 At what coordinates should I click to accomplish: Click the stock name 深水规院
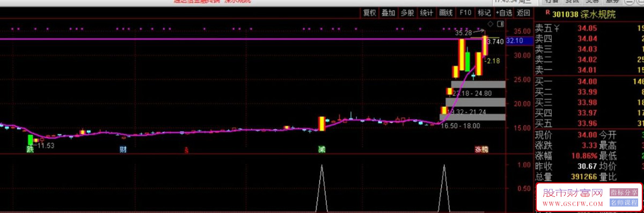pyautogui.click(x=598, y=15)
